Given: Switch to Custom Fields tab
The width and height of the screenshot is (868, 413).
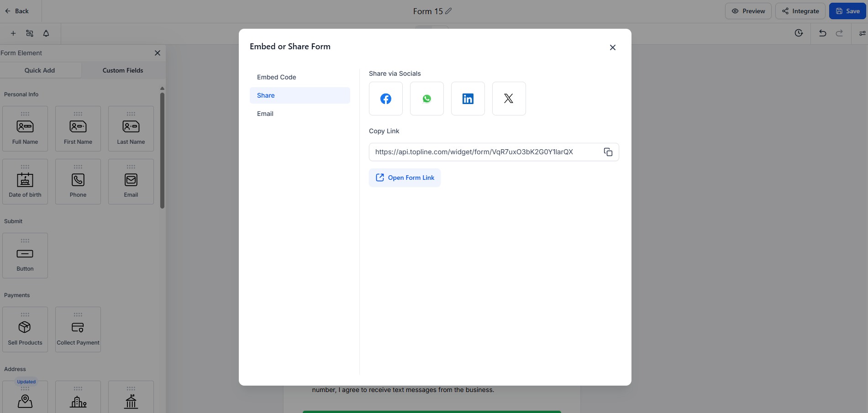Looking at the screenshot, I should pos(123,70).
